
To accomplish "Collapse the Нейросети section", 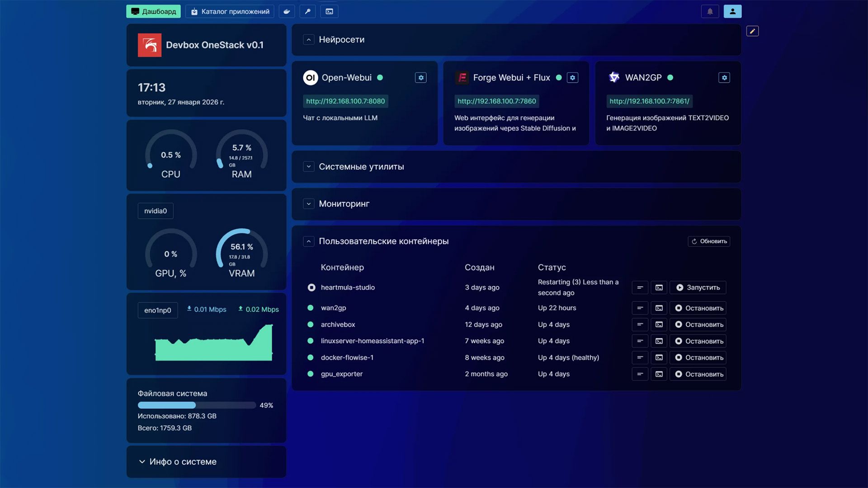I will click(309, 40).
